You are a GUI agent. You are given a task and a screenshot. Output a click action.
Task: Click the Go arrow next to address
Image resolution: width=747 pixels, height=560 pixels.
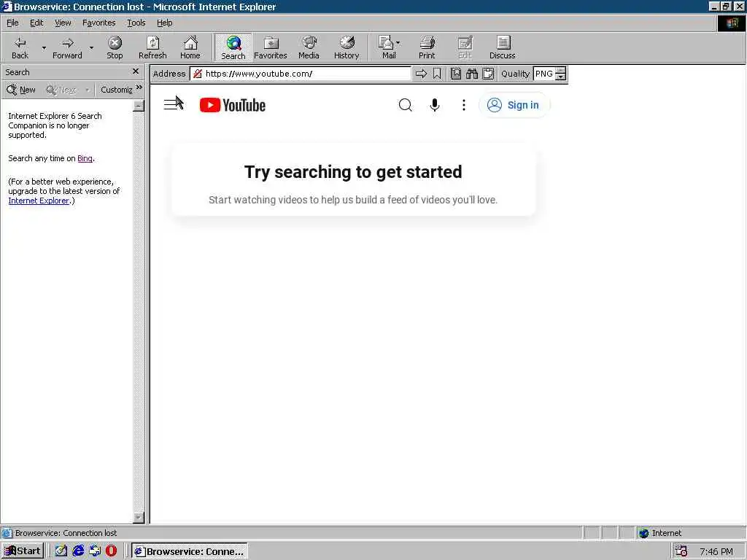click(x=421, y=74)
